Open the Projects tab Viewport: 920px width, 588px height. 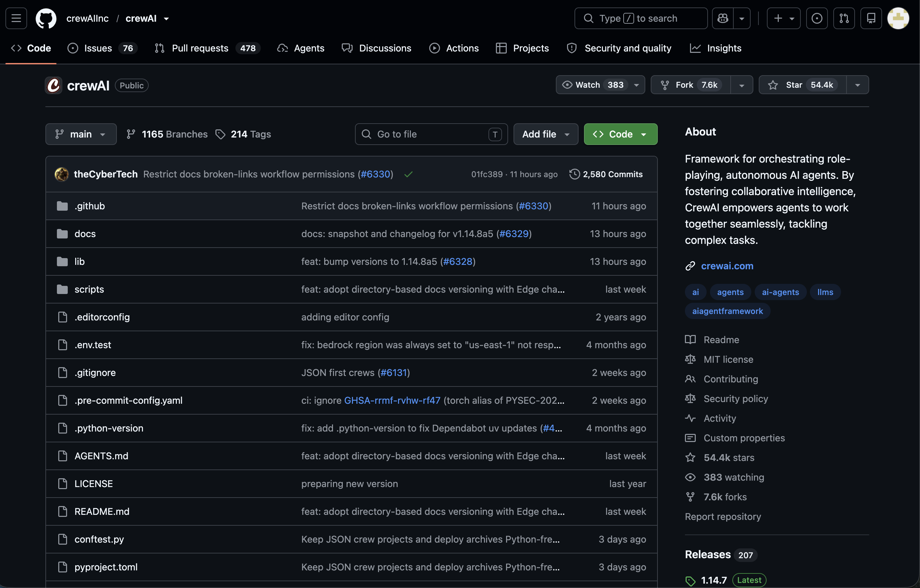click(522, 48)
